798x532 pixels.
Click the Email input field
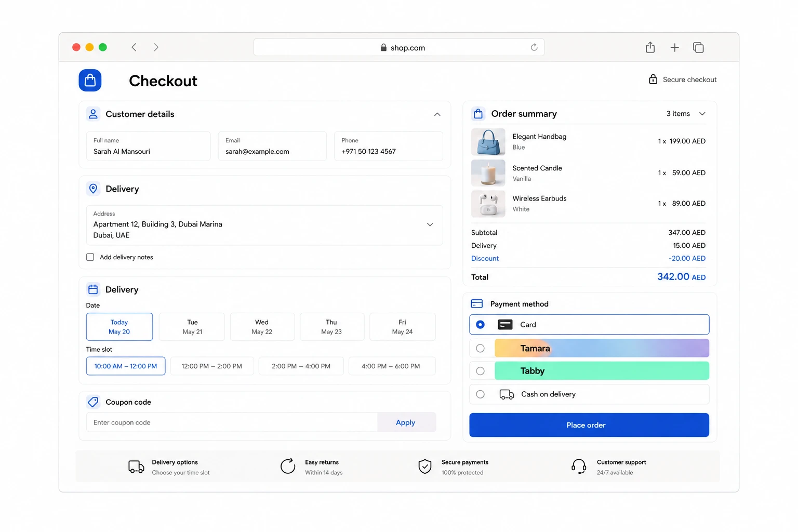point(272,146)
